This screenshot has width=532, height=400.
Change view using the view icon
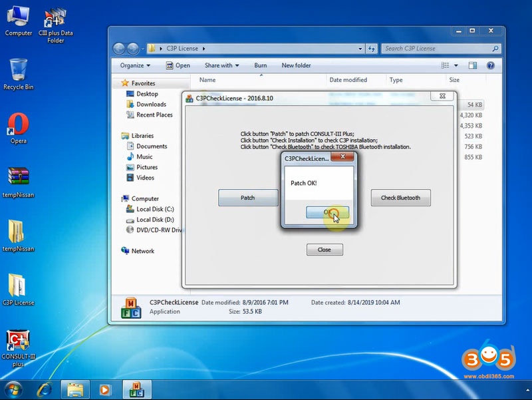[445, 65]
